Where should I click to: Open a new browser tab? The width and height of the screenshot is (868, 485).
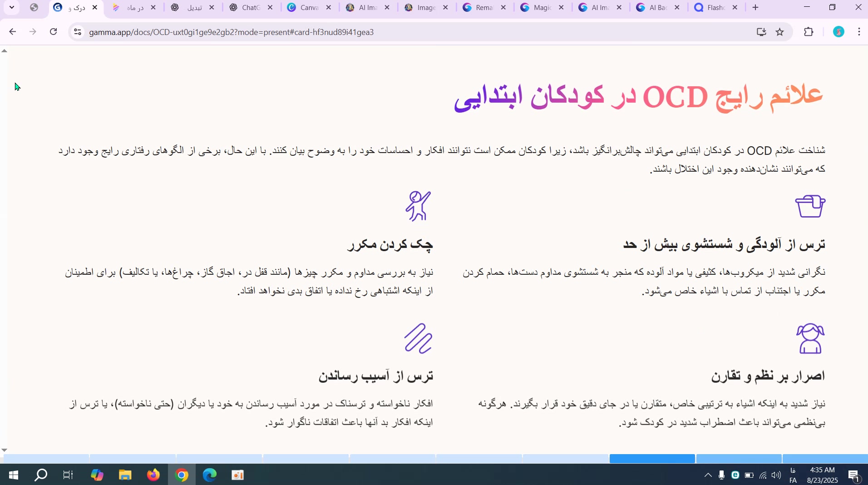coord(756,8)
